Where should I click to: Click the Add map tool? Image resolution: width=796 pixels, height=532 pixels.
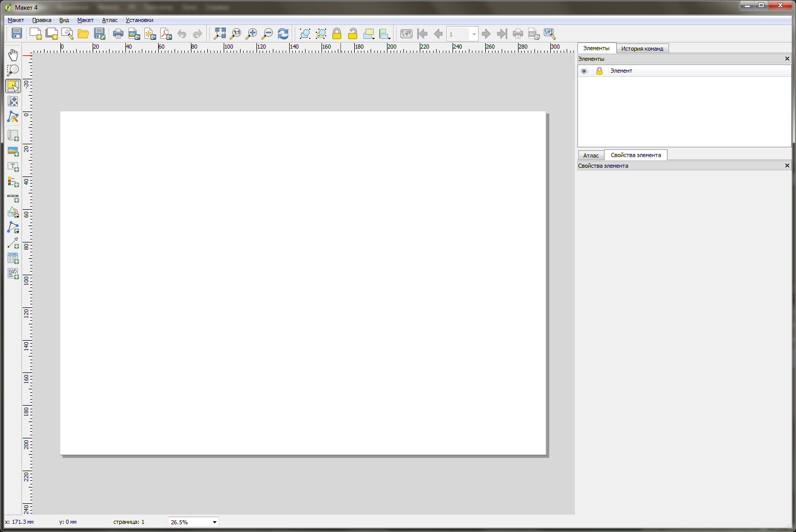click(13, 136)
